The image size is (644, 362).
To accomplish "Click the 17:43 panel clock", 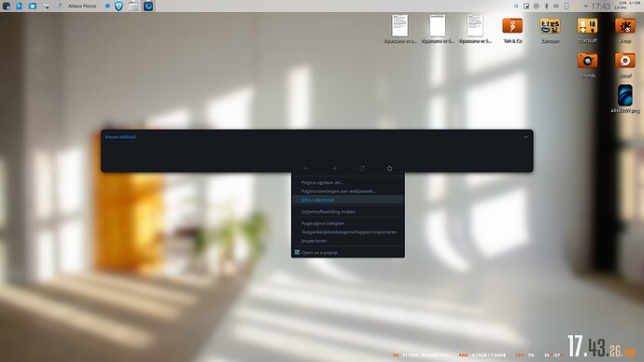I will point(601,7).
